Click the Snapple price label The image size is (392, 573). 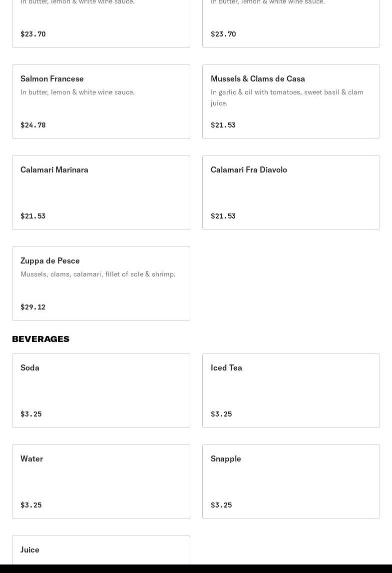(x=221, y=505)
